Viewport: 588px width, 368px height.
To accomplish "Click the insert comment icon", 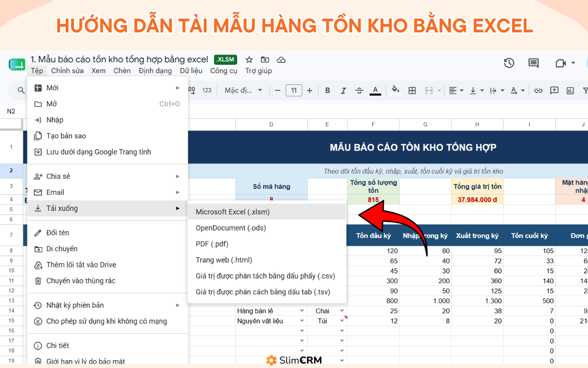I will click(x=554, y=90).
